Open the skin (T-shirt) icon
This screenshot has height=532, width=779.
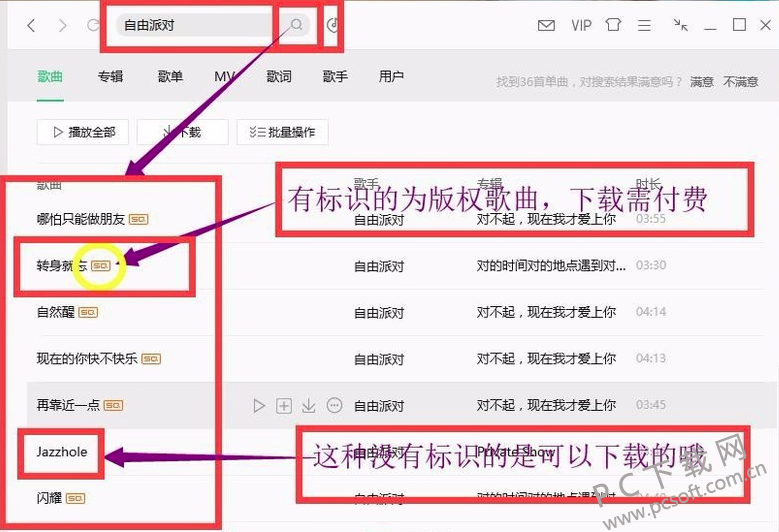pyautogui.click(x=613, y=25)
